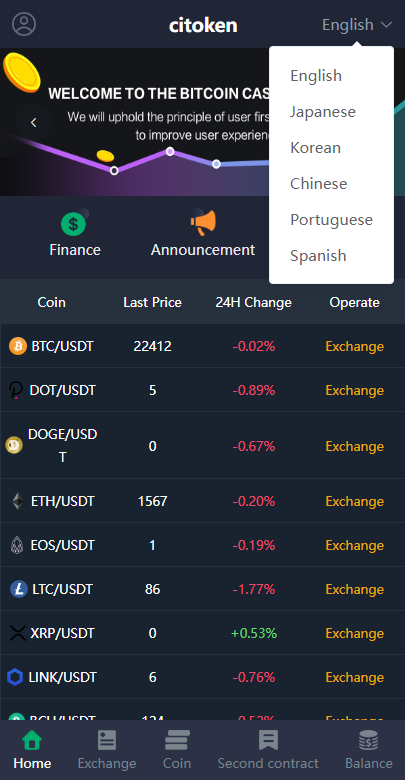The image size is (405, 780).
Task: Click the Litecoin icon beside LTC/USDT
Action: (x=19, y=589)
